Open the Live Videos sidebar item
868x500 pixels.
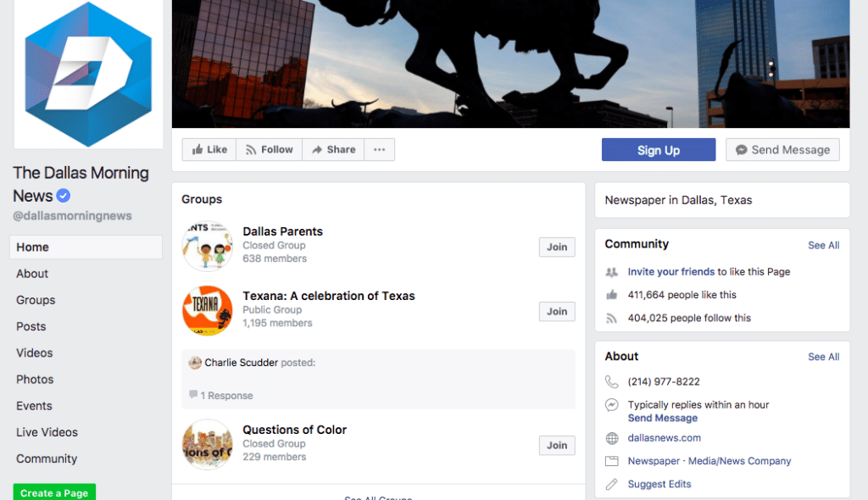click(x=47, y=432)
